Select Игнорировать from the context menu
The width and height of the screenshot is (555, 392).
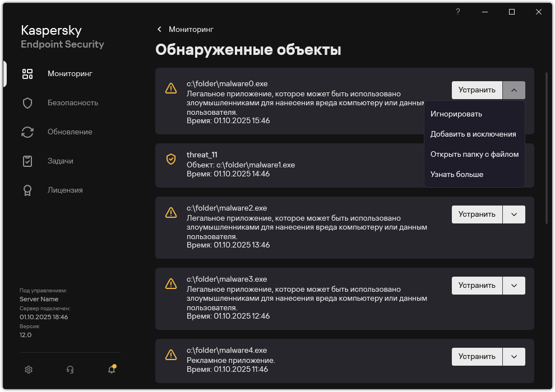click(x=455, y=114)
